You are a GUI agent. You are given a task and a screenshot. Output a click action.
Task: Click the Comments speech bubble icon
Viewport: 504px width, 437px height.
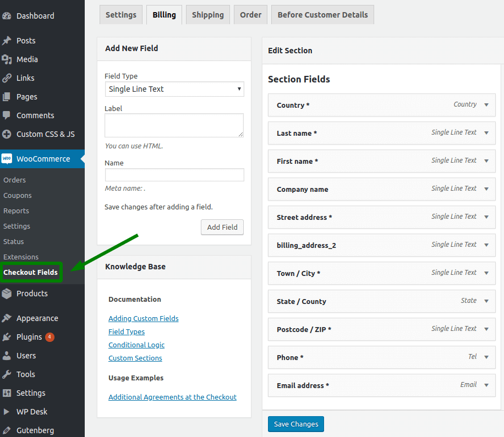7,115
